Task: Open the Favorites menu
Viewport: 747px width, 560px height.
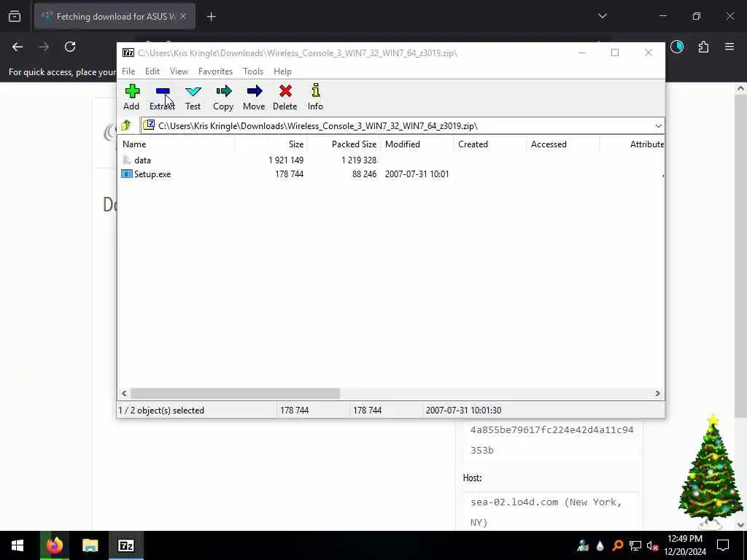Action: [x=215, y=71]
